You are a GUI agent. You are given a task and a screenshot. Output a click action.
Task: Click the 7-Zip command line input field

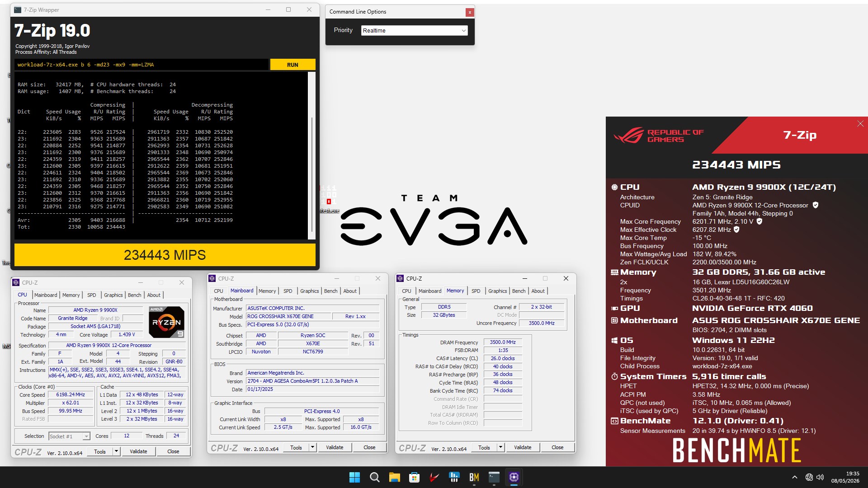tap(142, 65)
